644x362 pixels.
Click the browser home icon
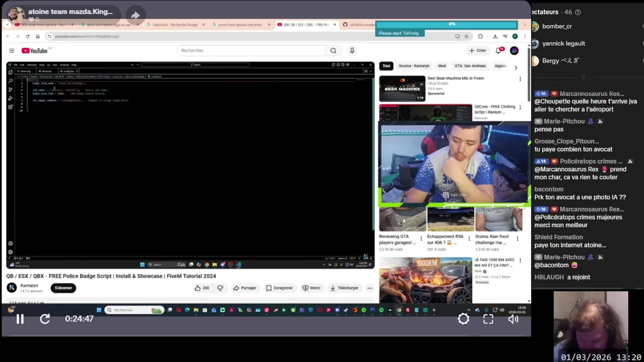(x=37, y=36)
